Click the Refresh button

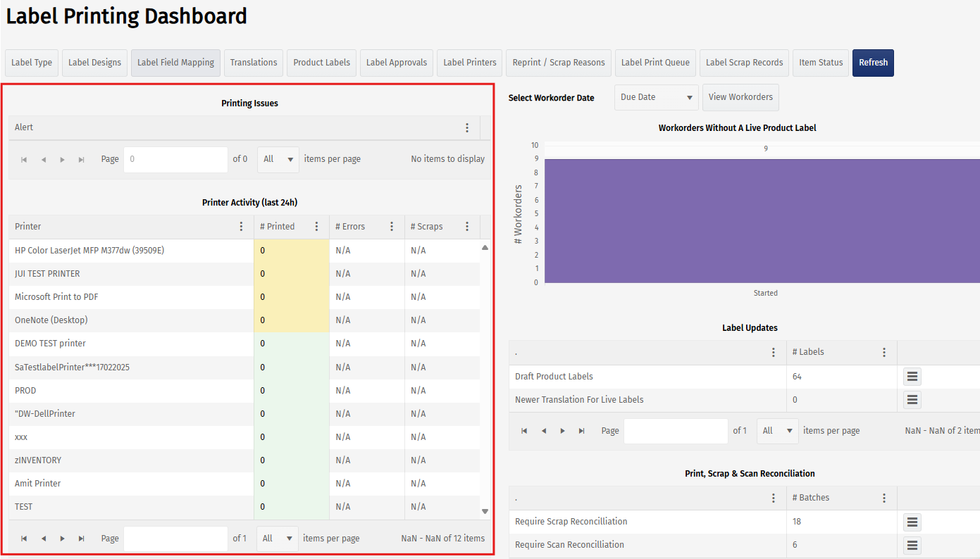pos(874,63)
